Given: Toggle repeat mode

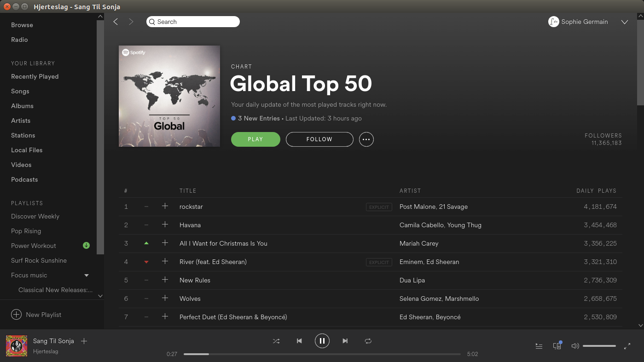Looking at the screenshot, I should click(x=368, y=341).
